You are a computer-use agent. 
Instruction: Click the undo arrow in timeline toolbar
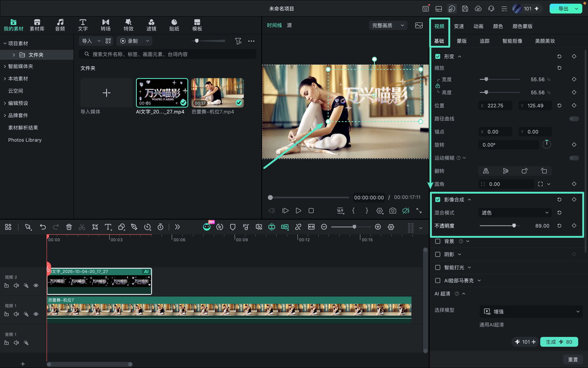pyautogui.click(x=43, y=227)
